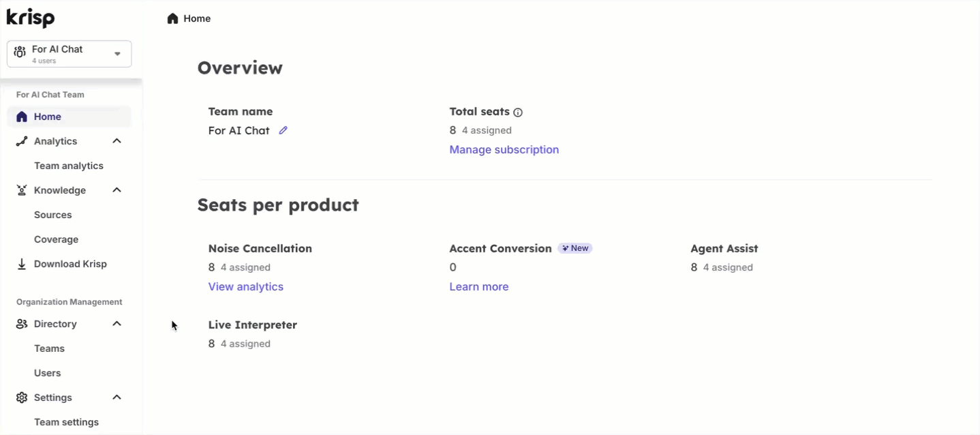Click Learn more under Accent Conversion
980x435 pixels.
pyautogui.click(x=478, y=286)
